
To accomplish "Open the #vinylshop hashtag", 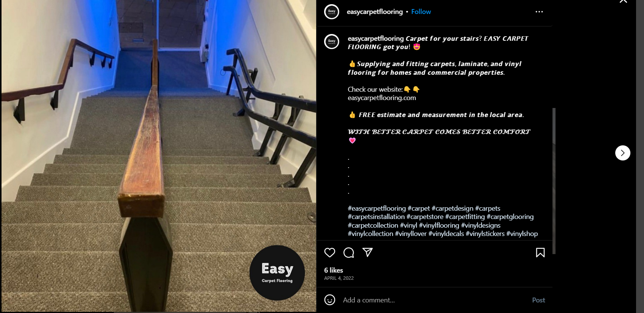I will coord(522,234).
